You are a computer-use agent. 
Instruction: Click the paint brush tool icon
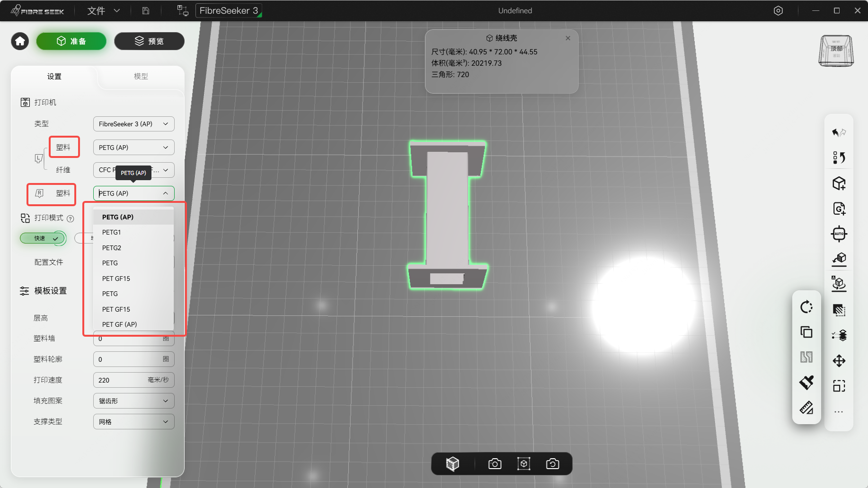(x=806, y=382)
